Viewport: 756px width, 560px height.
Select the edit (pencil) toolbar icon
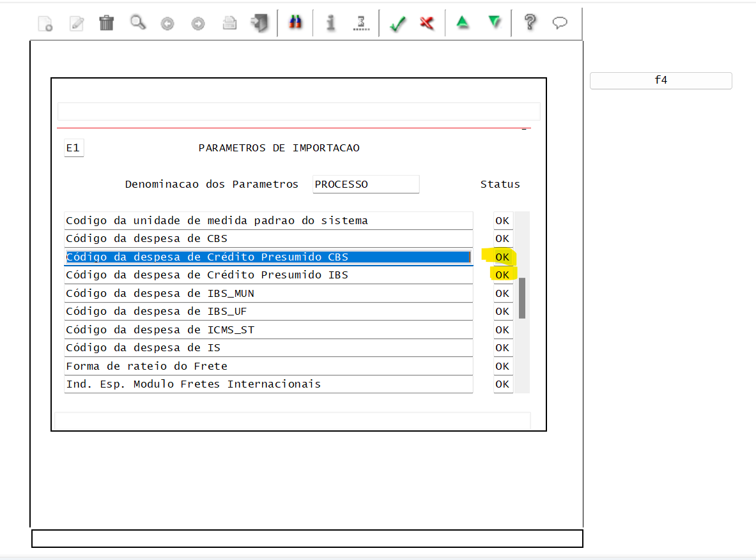(x=76, y=22)
